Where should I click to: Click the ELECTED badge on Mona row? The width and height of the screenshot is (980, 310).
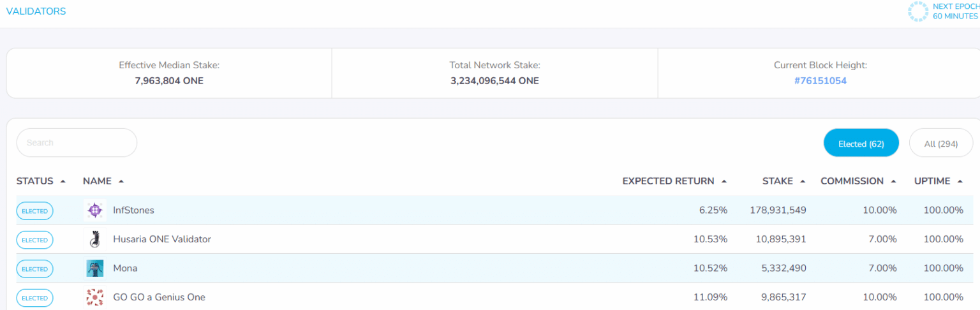tap(34, 269)
